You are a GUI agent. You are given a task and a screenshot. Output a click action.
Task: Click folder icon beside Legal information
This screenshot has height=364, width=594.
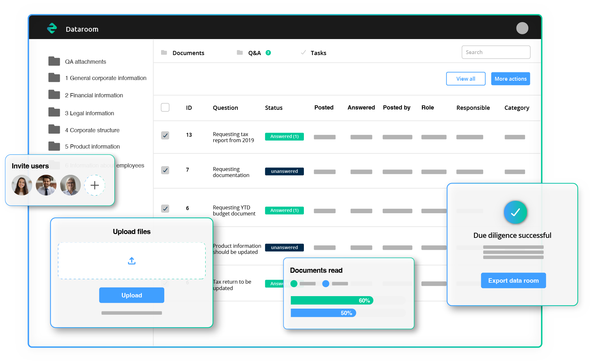[54, 112]
